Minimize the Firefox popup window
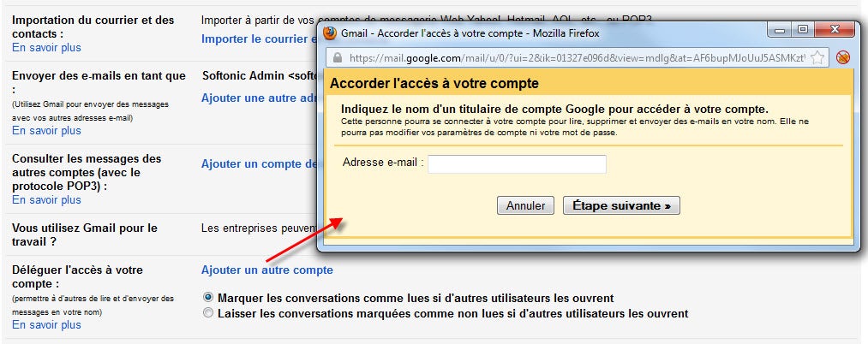 [x=781, y=31]
